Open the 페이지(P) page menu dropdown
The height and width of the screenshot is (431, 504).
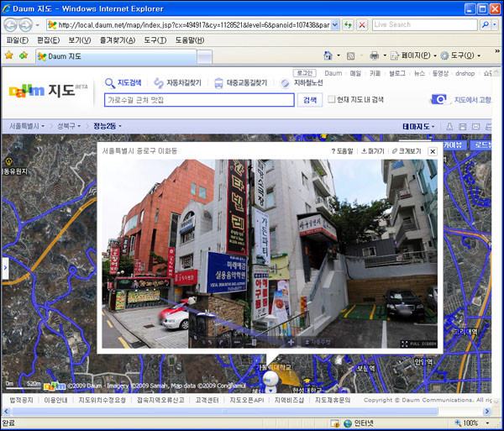[413, 56]
